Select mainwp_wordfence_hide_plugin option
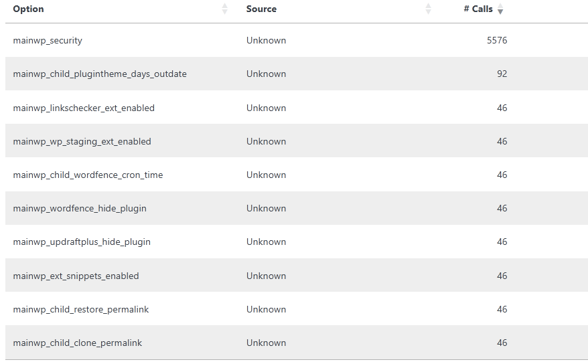The width and height of the screenshot is (588, 364). point(80,209)
